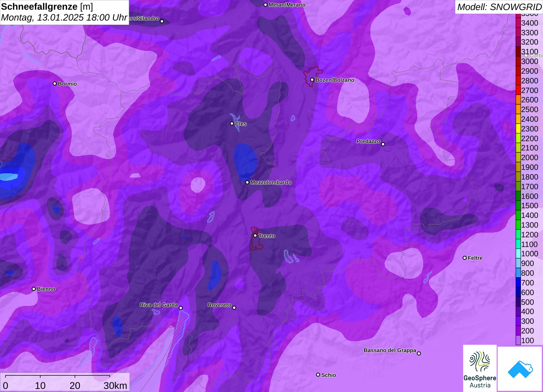Click the 100 m legend color swatch
The height and width of the screenshot is (392, 543).
(x=518, y=340)
